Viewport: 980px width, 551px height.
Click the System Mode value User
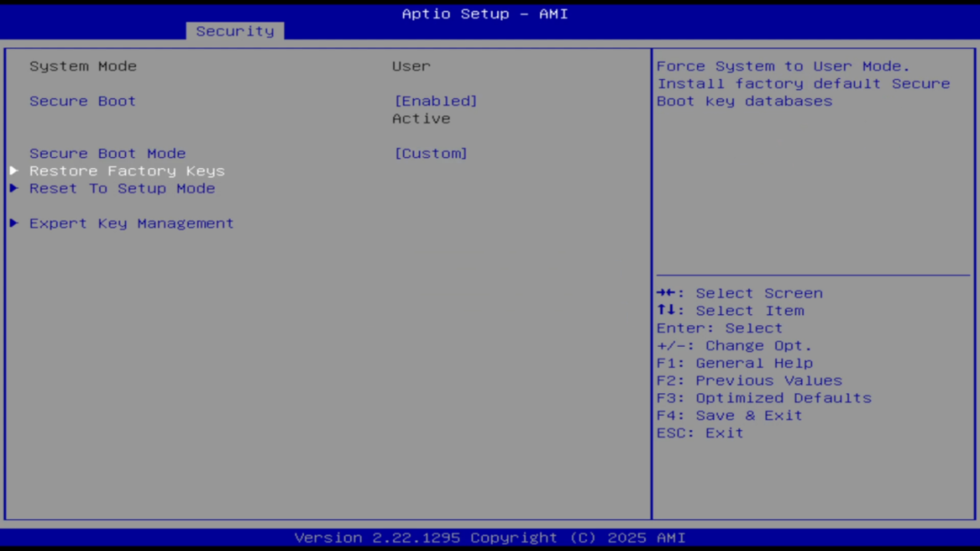pyautogui.click(x=411, y=65)
